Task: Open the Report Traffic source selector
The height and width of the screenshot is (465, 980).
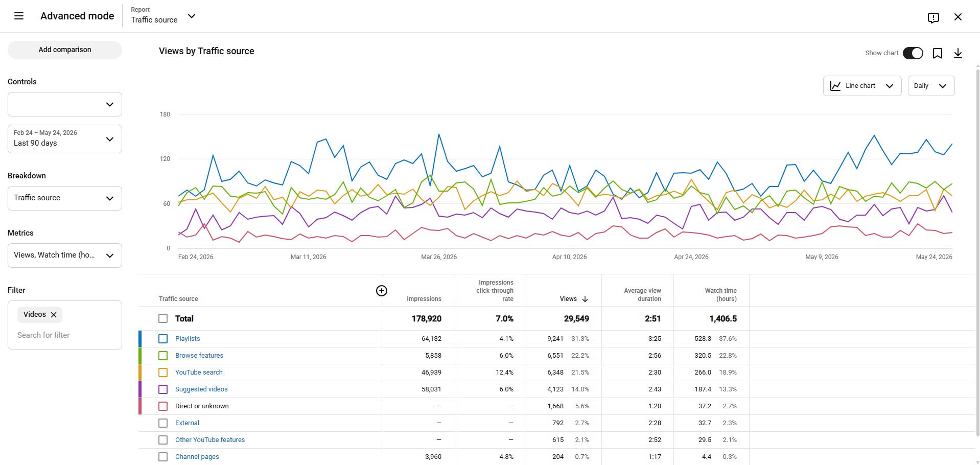Action: (x=164, y=16)
